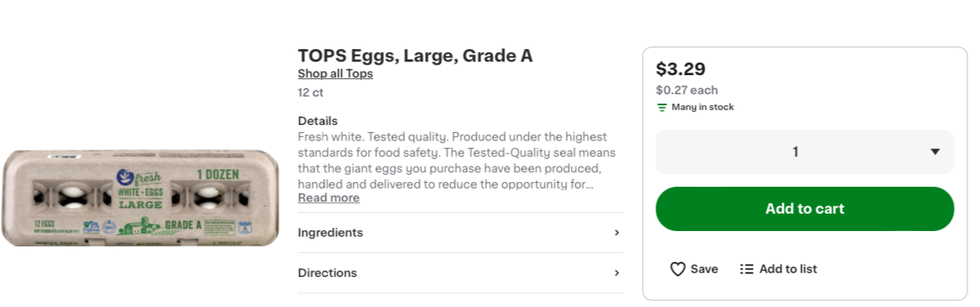Click the heart icon next to Save

678,269
